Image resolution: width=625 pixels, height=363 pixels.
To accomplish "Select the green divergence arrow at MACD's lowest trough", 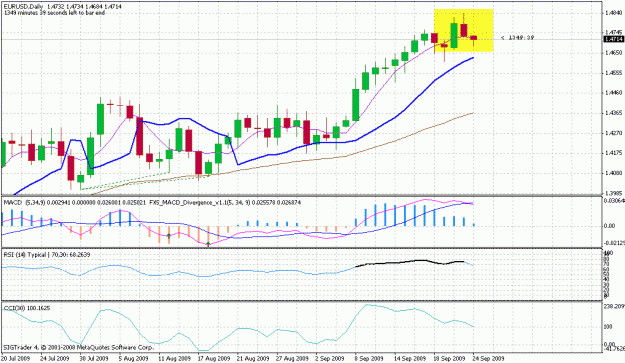I will click(x=208, y=243).
